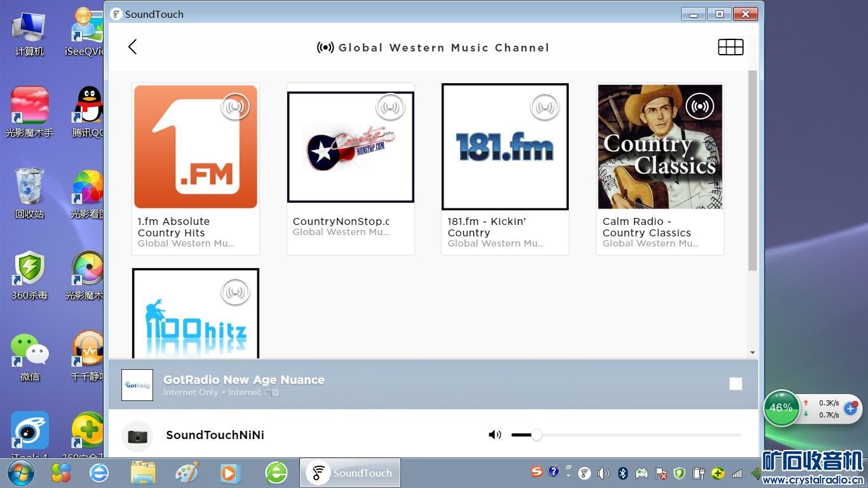Viewport: 868px width, 488px height.
Task: Open the 1.FM orange logo tile
Action: [x=196, y=147]
